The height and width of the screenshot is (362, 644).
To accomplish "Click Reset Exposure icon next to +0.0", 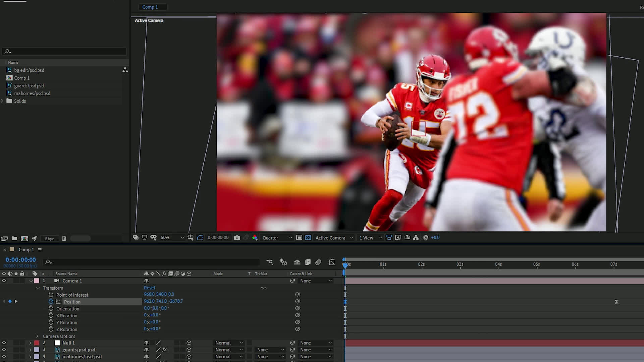I will 426,238.
